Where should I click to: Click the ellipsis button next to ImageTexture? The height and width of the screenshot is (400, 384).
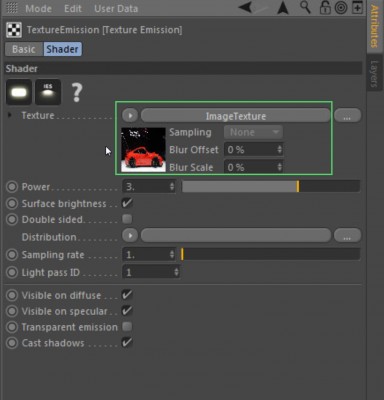click(347, 116)
